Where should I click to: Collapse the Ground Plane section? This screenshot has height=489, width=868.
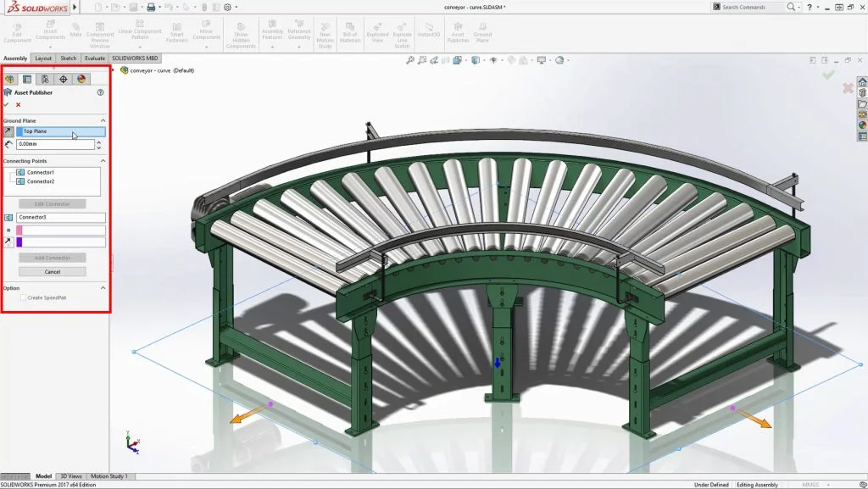(103, 120)
